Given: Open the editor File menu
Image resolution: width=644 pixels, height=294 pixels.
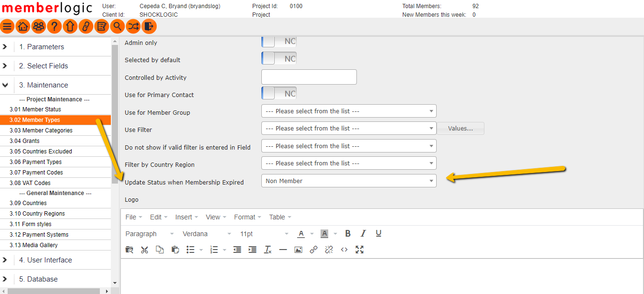Looking at the screenshot, I should [x=134, y=217].
